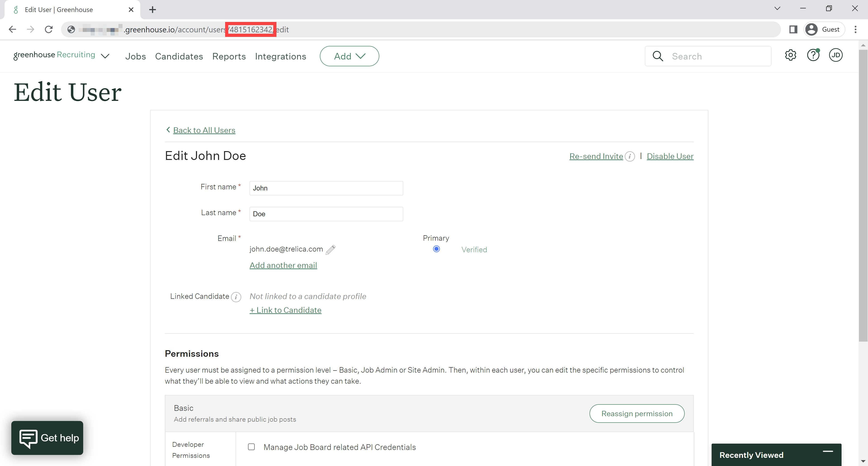Screen dimensions: 868x466
Task: Show Linked Candidate info tooltip
Action: coord(236,297)
